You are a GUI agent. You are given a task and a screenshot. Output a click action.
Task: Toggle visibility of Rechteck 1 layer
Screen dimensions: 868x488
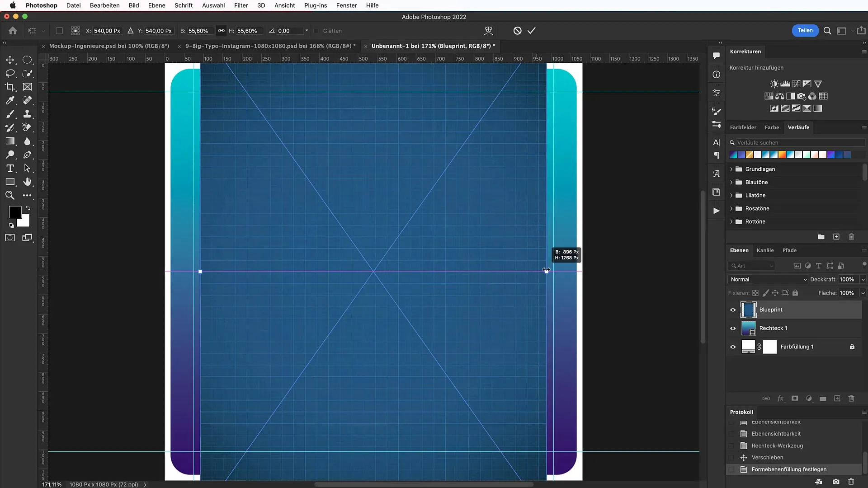pyautogui.click(x=733, y=328)
